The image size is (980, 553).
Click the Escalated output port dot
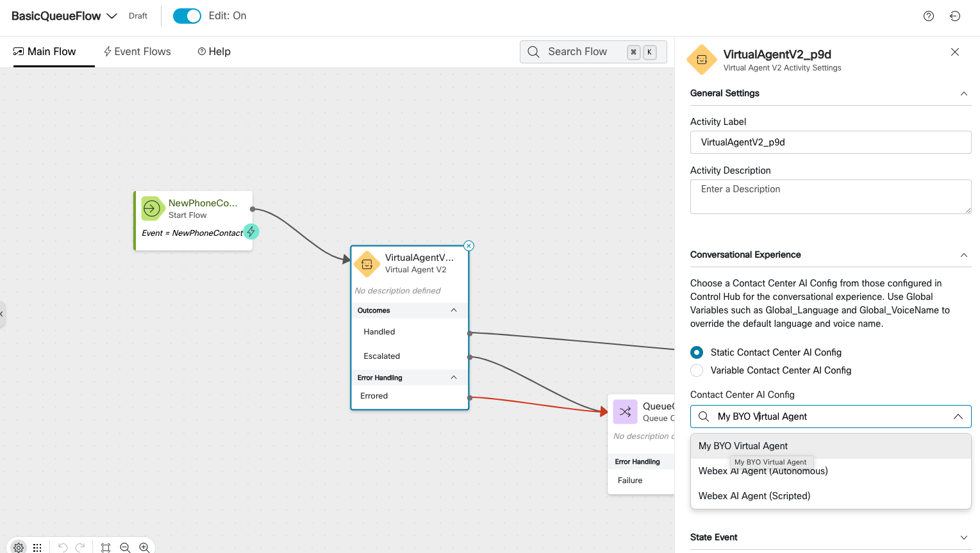(x=470, y=357)
